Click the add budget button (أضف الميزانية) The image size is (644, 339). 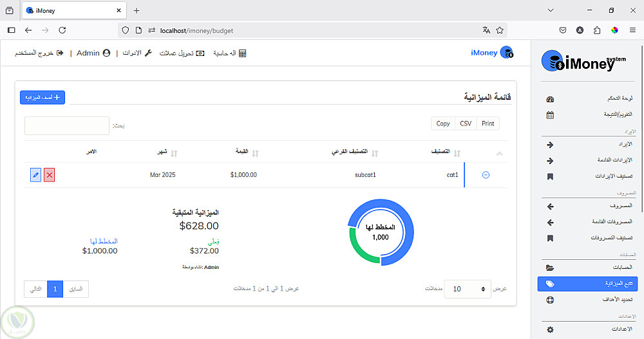(43, 97)
